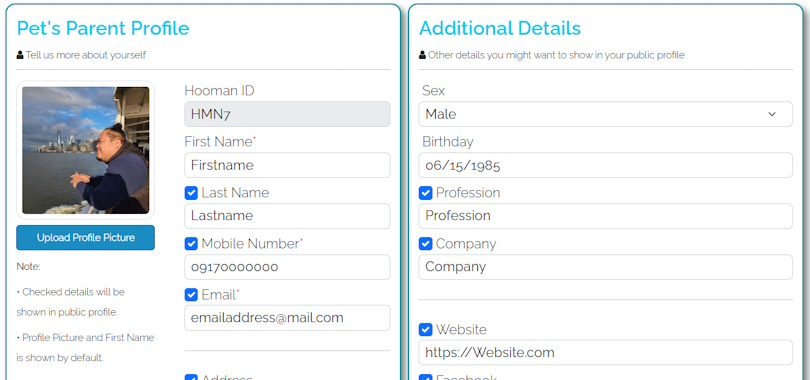The image size is (810, 380).
Task: Click the Last Name field containing Lastname
Action: (287, 216)
